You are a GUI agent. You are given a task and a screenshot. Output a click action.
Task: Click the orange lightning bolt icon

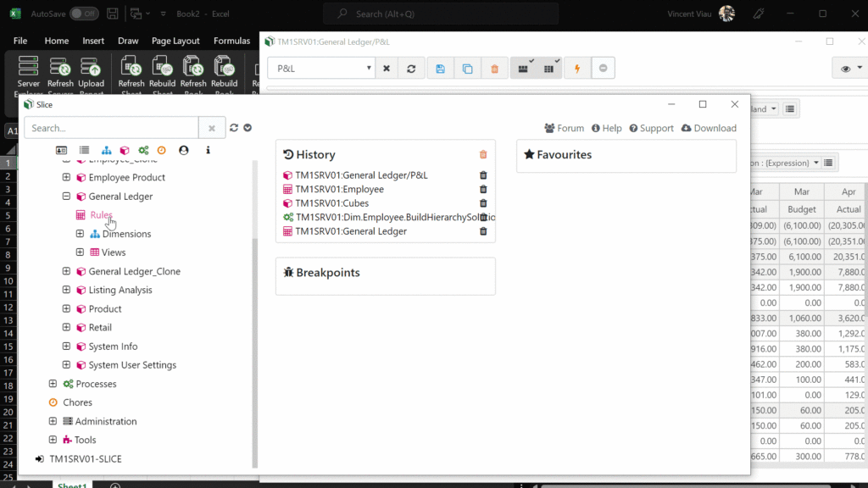(x=576, y=69)
